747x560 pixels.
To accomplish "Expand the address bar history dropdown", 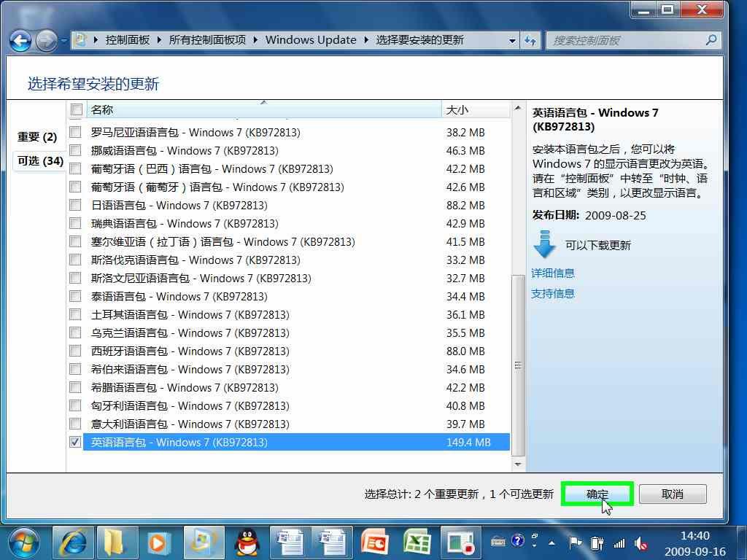I will [x=513, y=41].
